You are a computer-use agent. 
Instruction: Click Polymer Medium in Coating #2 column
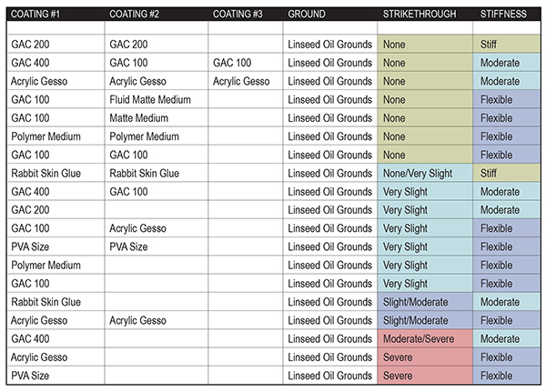coord(156,136)
